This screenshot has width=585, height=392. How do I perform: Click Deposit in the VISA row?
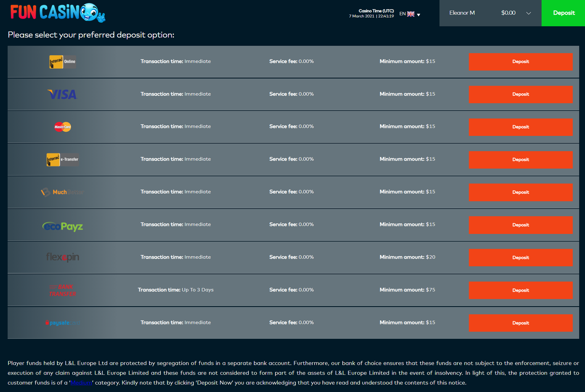tap(520, 94)
